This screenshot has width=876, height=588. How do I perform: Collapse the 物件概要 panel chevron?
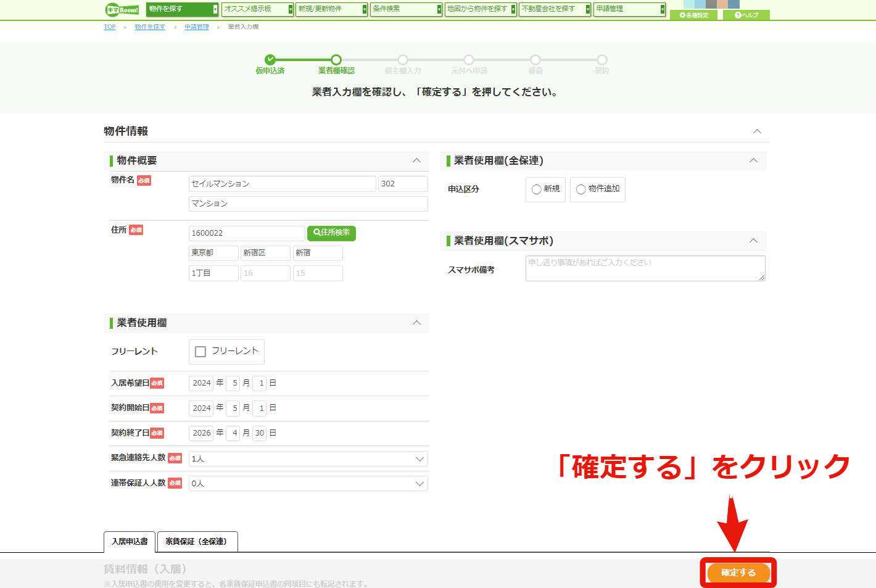416,160
